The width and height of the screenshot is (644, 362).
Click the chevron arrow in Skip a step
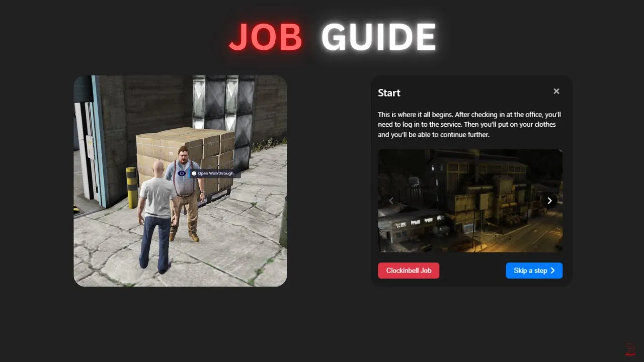tap(552, 270)
